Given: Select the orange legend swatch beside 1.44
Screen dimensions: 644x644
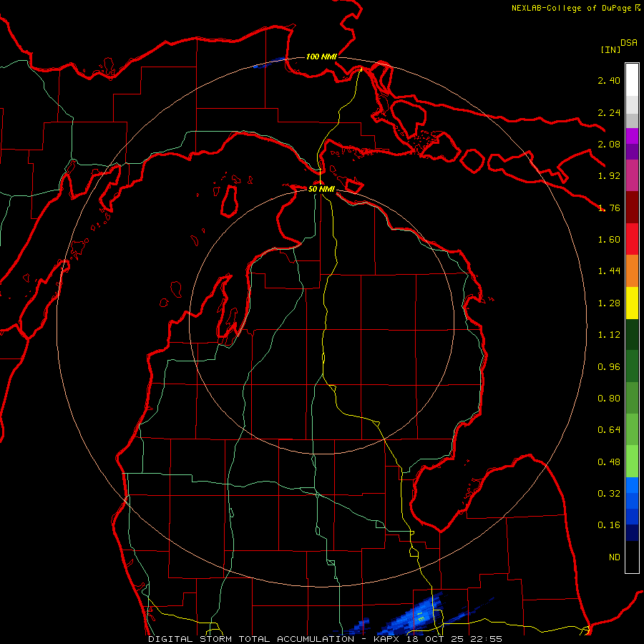Looking at the screenshot, I should tap(632, 271).
